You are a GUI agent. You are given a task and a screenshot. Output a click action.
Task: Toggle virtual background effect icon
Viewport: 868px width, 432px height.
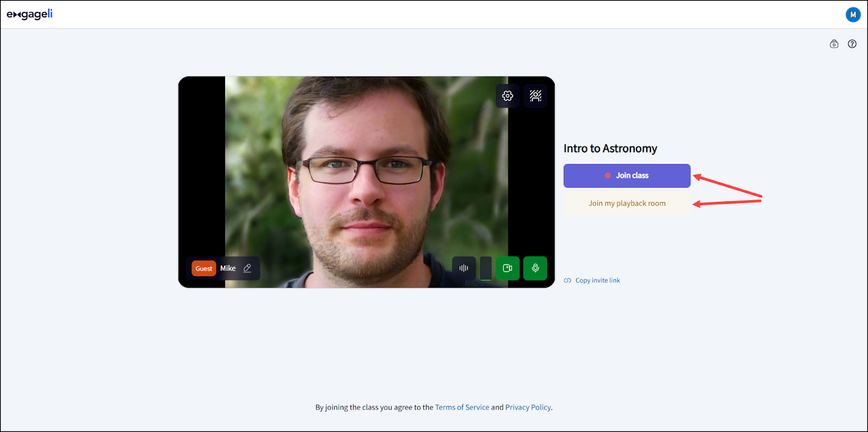pos(535,96)
